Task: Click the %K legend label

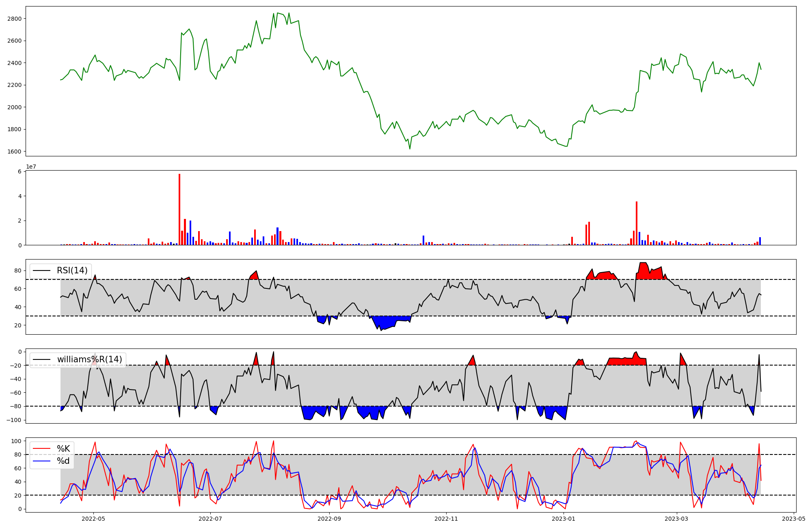Action: point(63,449)
